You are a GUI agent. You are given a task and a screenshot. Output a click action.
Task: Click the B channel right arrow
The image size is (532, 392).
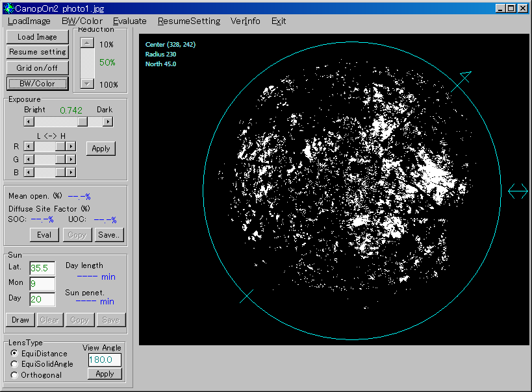(71, 172)
